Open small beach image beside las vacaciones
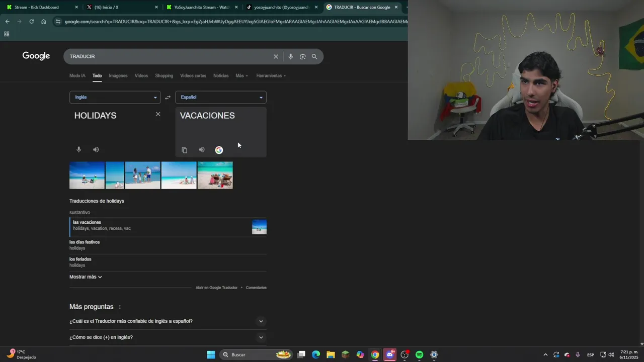644x362 pixels. coord(259,227)
